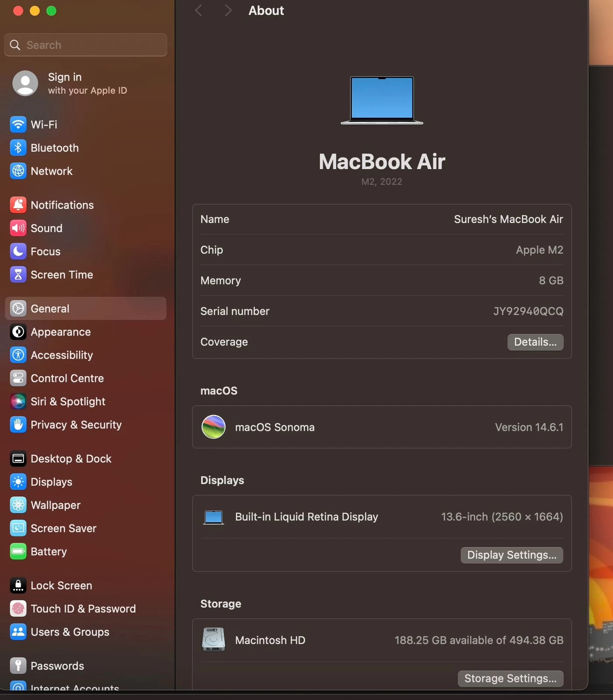Click the M2, 2022 model subtitle
Image resolution: width=613 pixels, height=700 pixels.
382,182
